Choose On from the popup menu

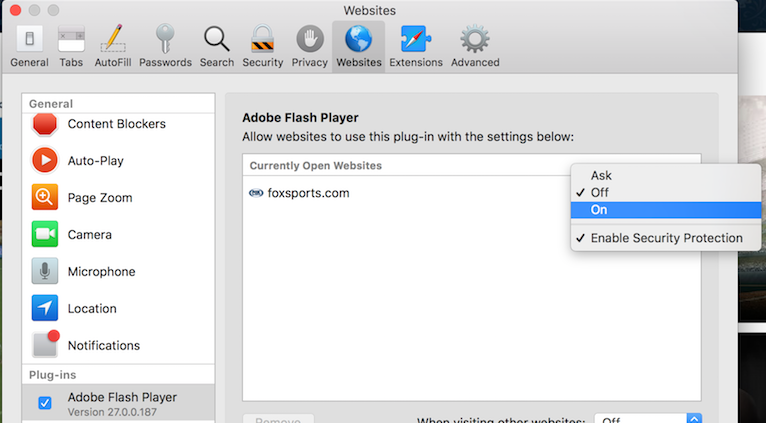(666, 210)
